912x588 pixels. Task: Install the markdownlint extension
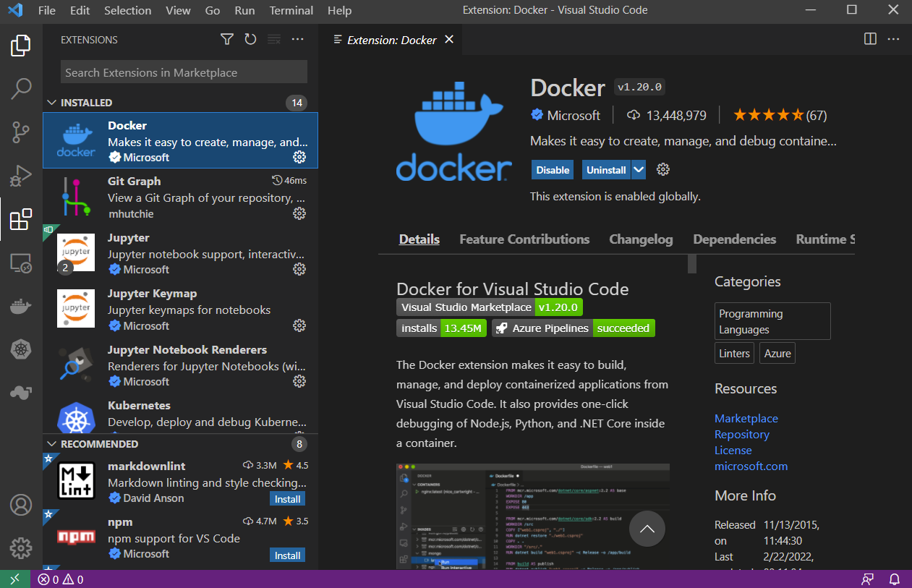point(287,498)
